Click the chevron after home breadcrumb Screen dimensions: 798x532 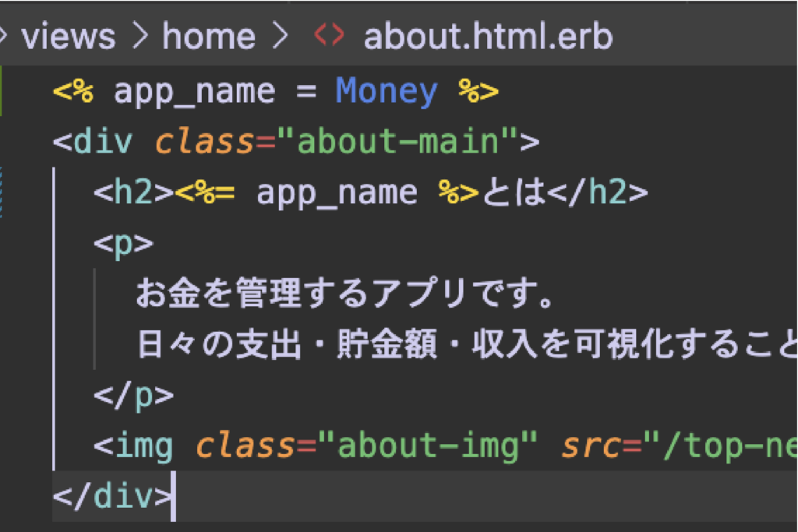(x=278, y=36)
